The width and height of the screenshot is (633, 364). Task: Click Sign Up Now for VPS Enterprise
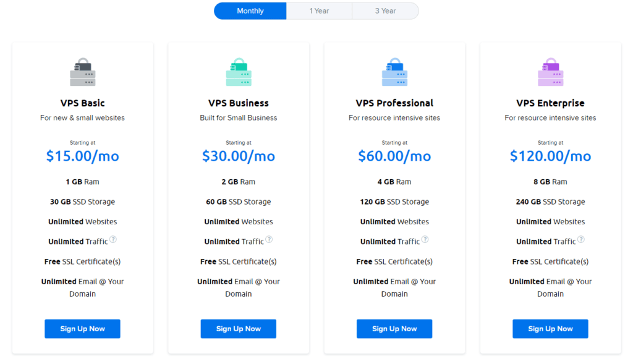(x=550, y=329)
